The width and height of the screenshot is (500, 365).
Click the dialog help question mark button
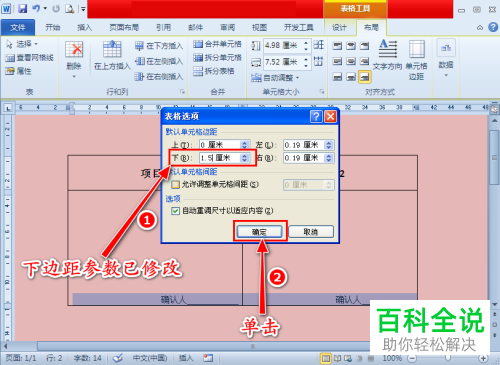pos(316,116)
